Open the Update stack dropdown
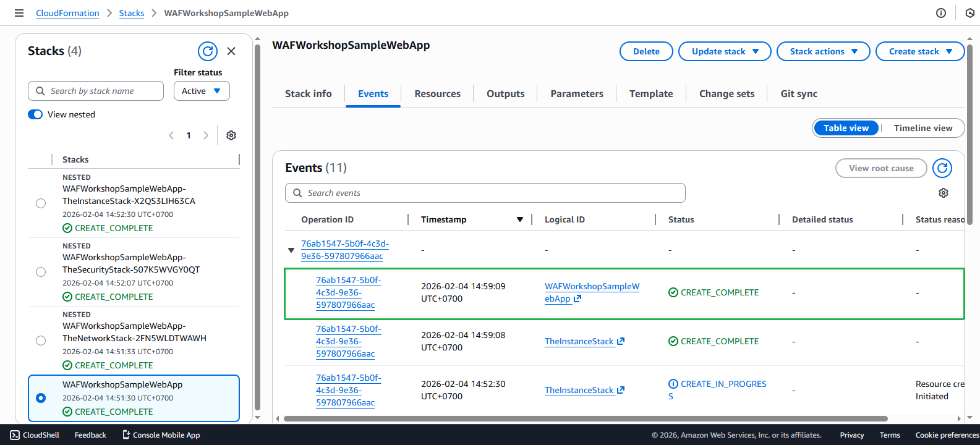Viewport: 980px width, 445px height. point(725,51)
